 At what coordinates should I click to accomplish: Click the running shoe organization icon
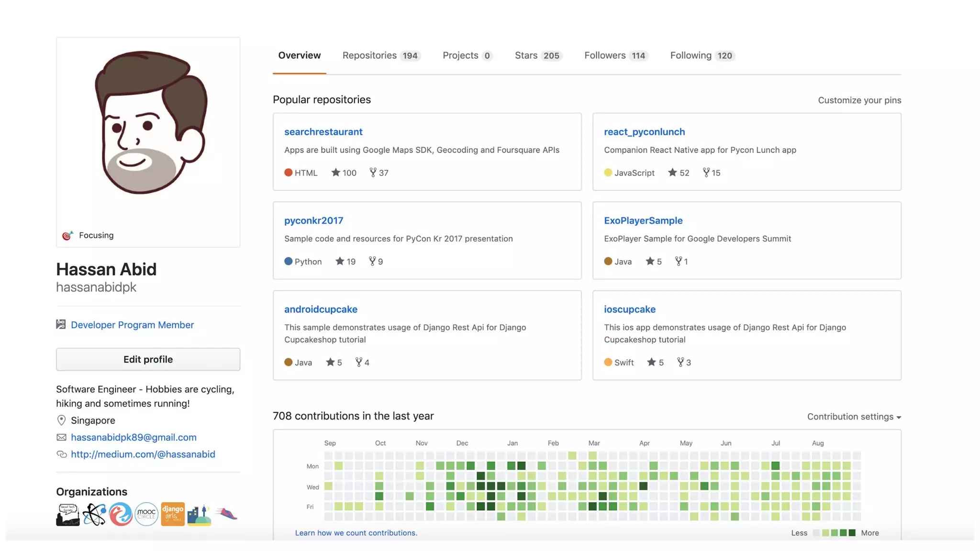(226, 514)
